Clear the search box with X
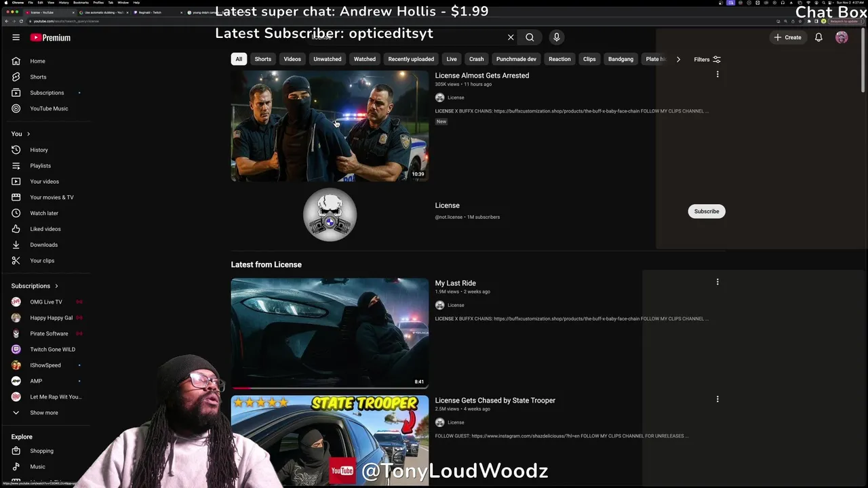 click(511, 37)
